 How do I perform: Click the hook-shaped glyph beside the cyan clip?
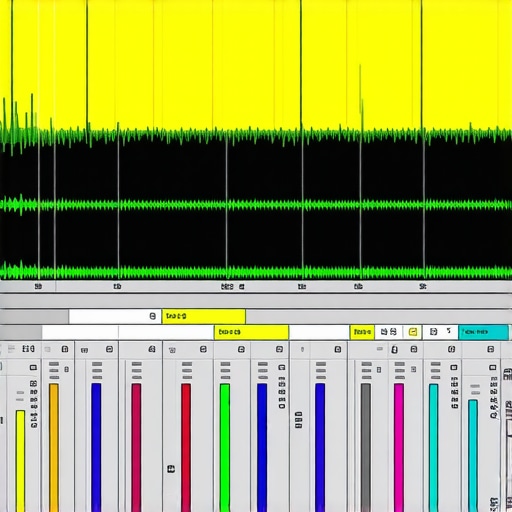[x=449, y=331]
